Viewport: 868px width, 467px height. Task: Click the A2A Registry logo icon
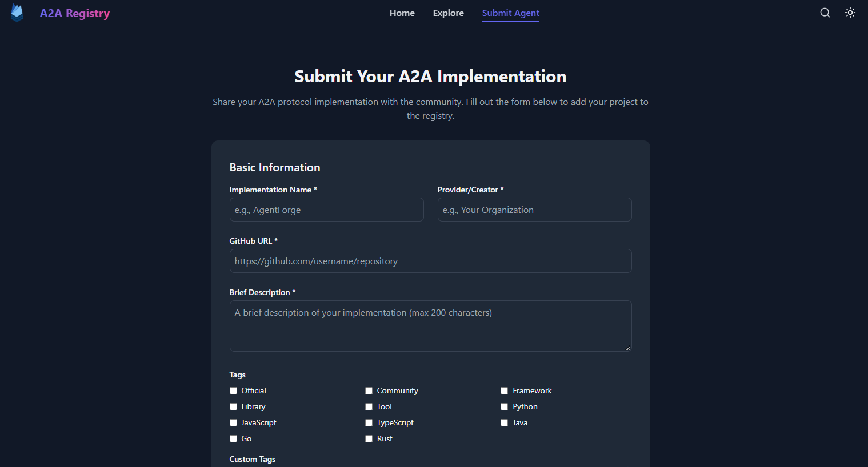(17, 13)
